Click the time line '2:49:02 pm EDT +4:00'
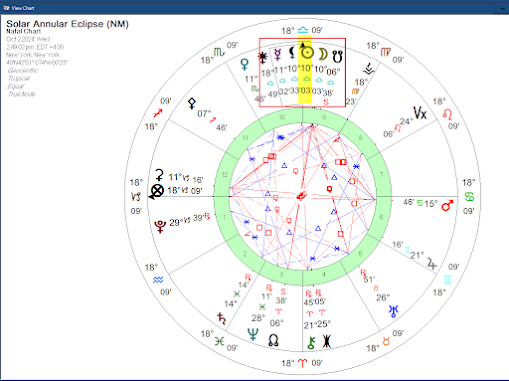 [35, 47]
